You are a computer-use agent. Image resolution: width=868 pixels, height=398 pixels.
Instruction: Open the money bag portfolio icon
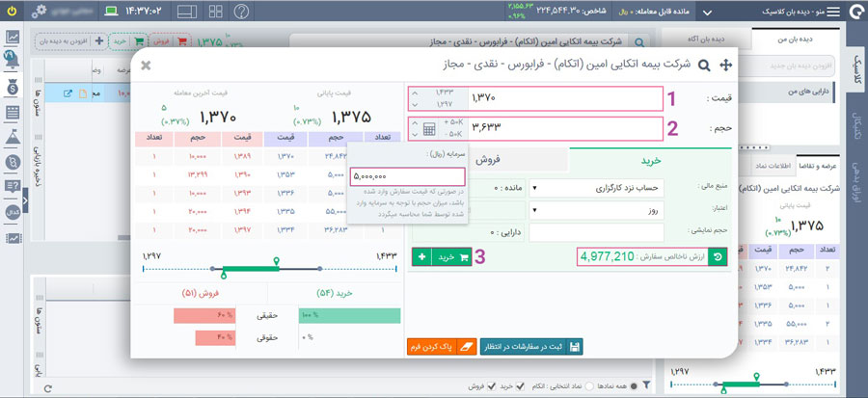point(13,87)
